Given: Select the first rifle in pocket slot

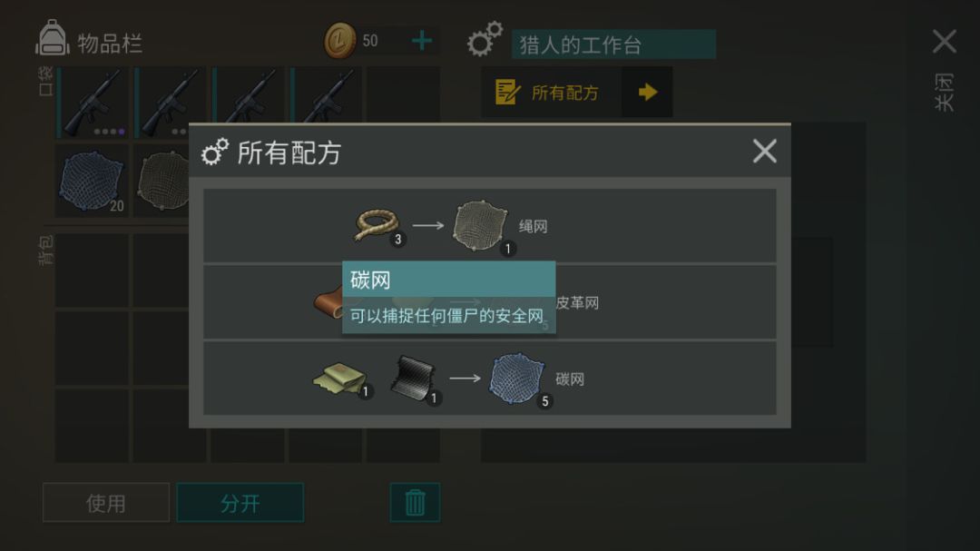Looking at the screenshot, I should pos(93,103).
